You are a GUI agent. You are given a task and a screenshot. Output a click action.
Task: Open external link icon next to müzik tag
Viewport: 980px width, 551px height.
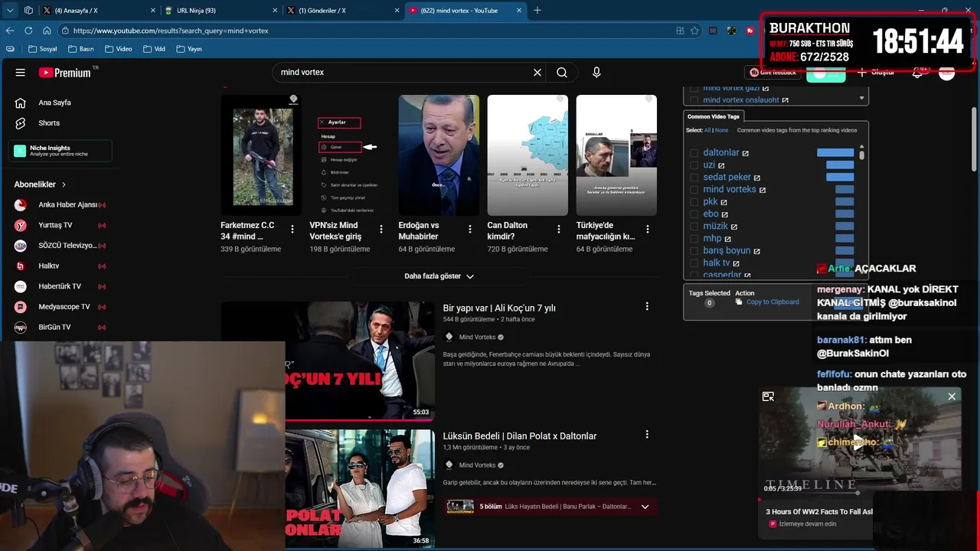click(734, 227)
